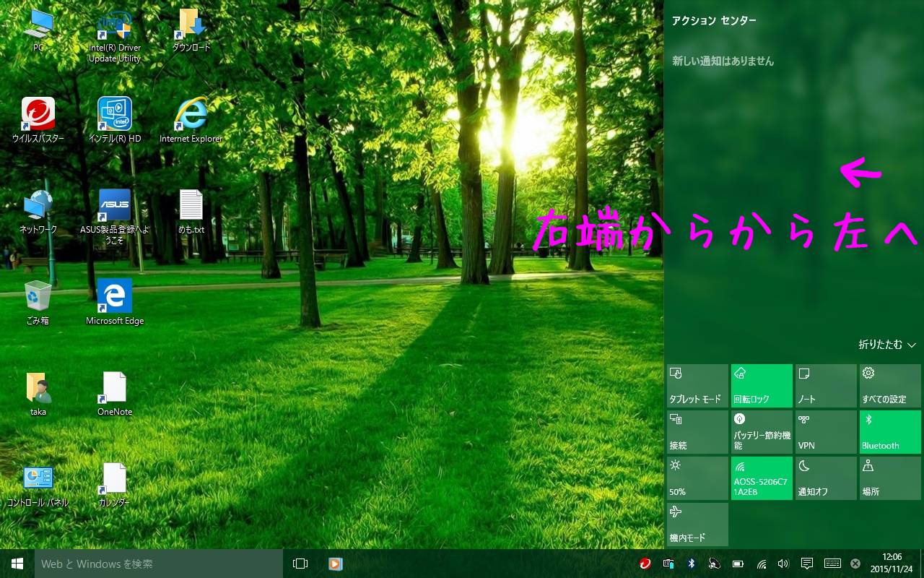This screenshot has height=578, width=924.
Task: Click the アクション センター heading
Action: click(714, 20)
